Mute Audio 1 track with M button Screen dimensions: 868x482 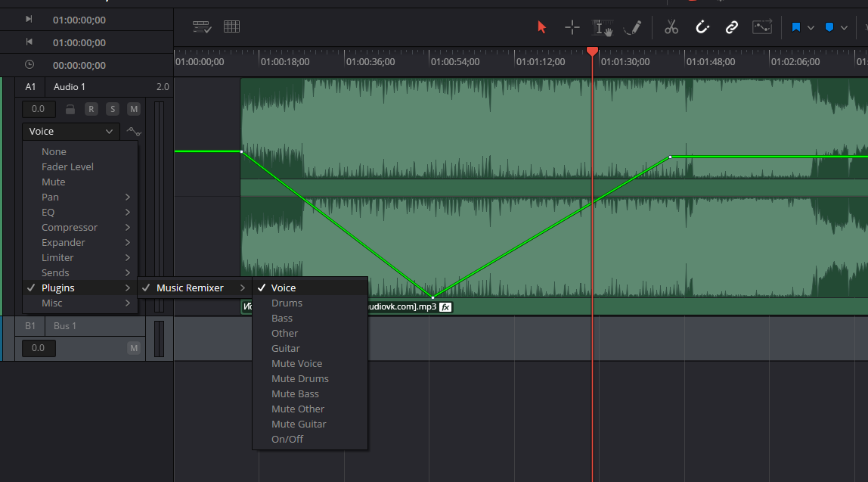point(133,109)
